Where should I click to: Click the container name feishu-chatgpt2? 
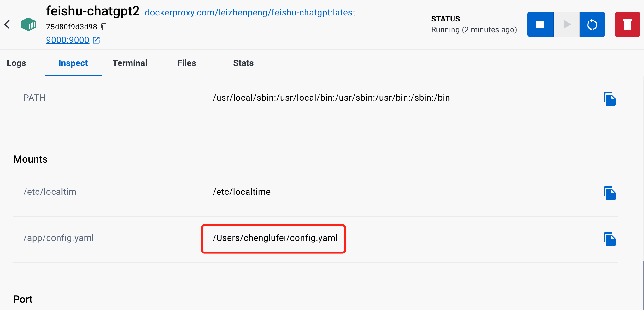pos(92,11)
